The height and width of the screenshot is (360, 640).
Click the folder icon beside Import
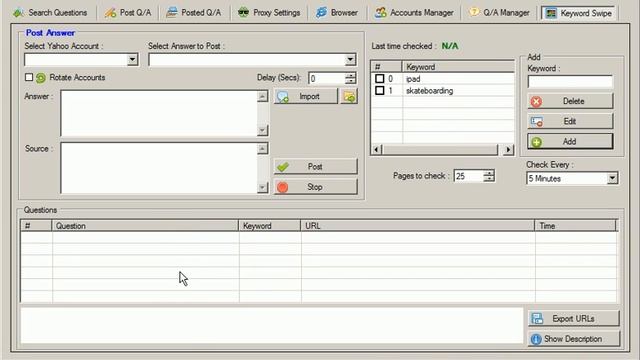pyautogui.click(x=350, y=97)
